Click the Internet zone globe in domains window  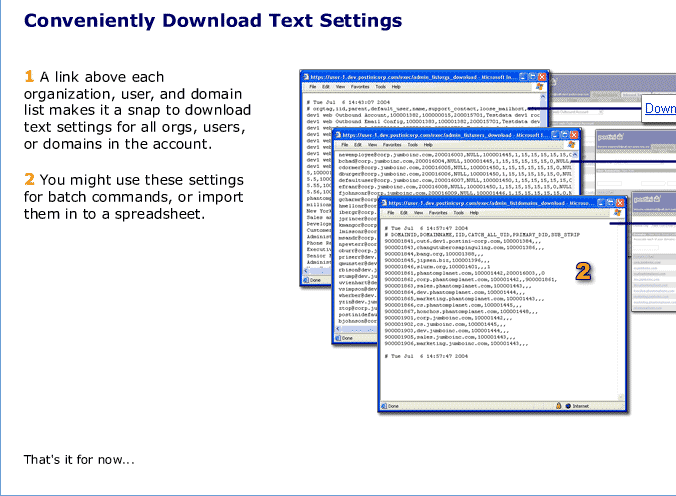click(568, 406)
